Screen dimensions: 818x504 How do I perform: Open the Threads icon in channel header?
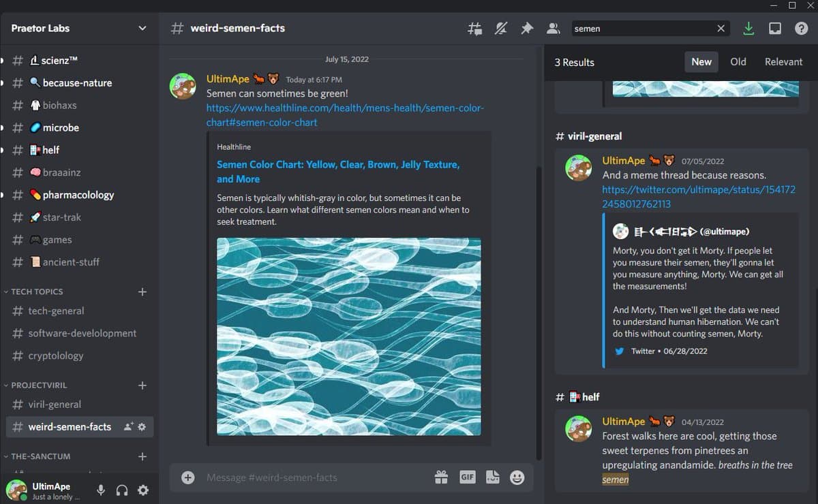click(474, 29)
